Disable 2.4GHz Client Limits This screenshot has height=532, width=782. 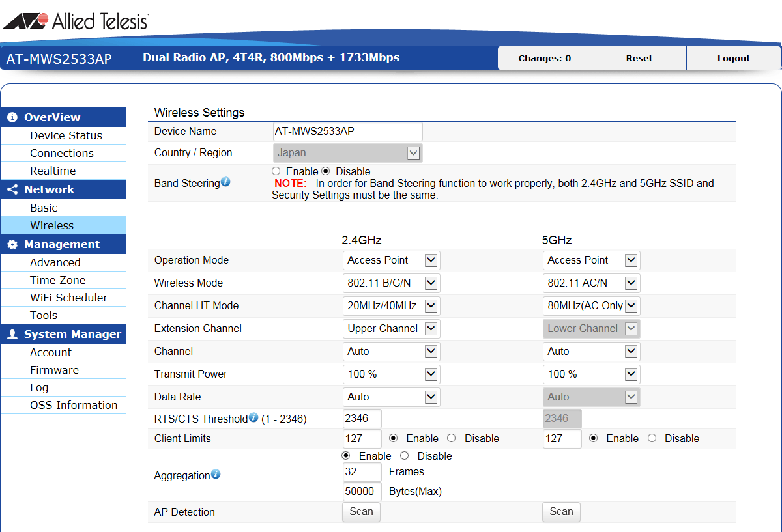coord(451,438)
